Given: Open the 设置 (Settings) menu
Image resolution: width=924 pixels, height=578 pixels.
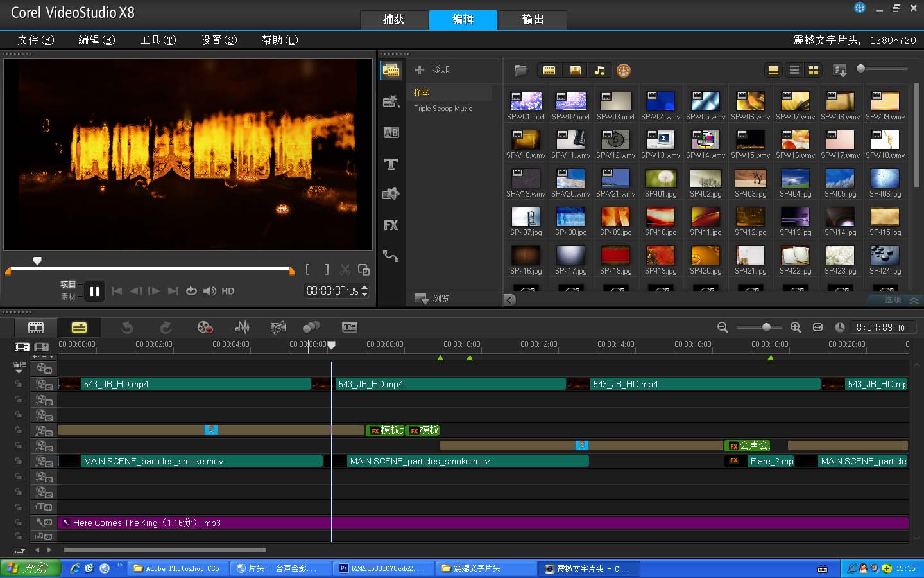Looking at the screenshot, I should click(x=219, y=40).
